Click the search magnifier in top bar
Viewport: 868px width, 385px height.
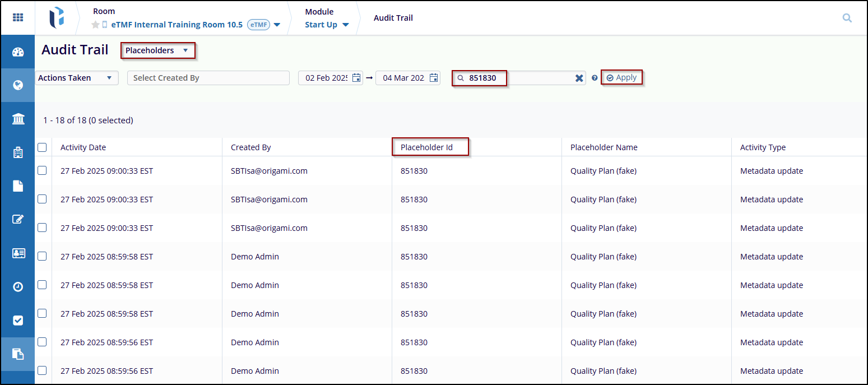[x=847, y=18]
